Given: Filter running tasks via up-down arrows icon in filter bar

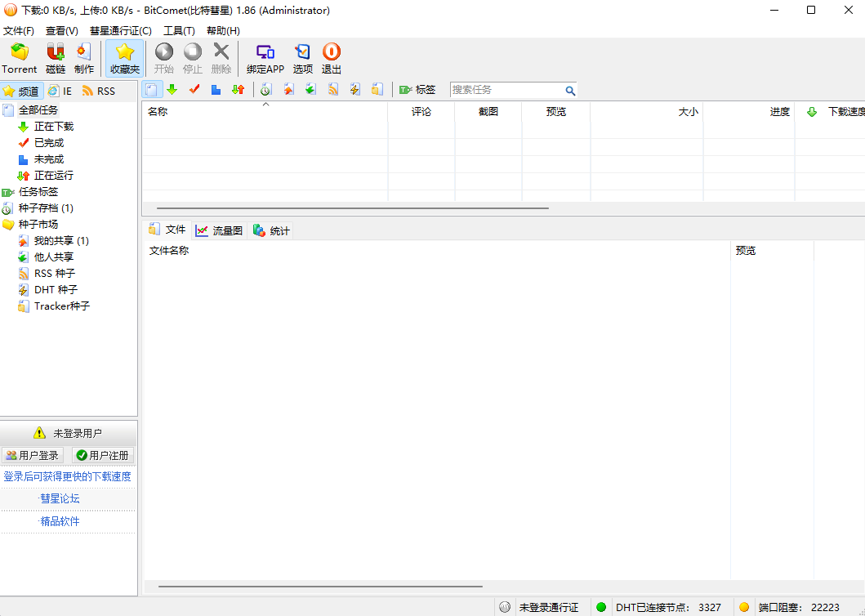Looking at the screenshot, I should [239, 89].
